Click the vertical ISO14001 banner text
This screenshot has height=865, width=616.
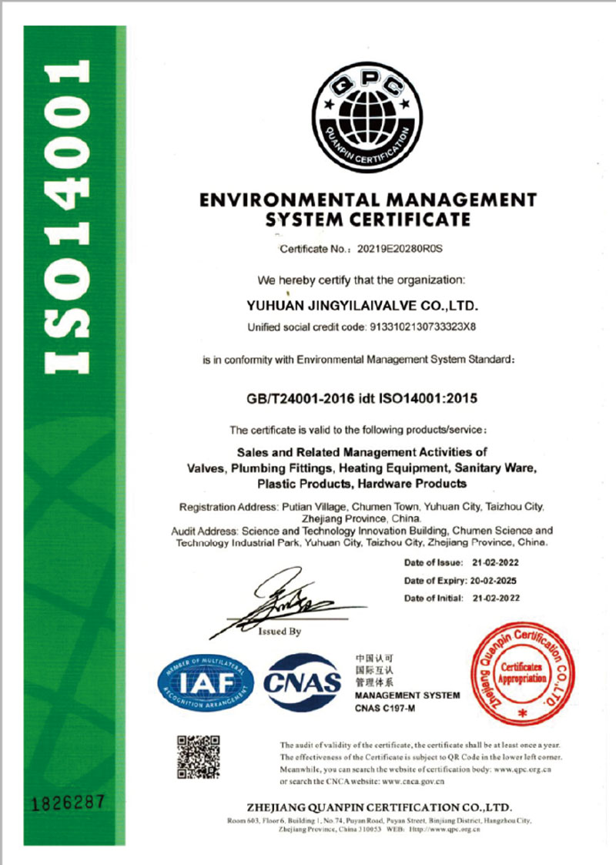[67, 216]
